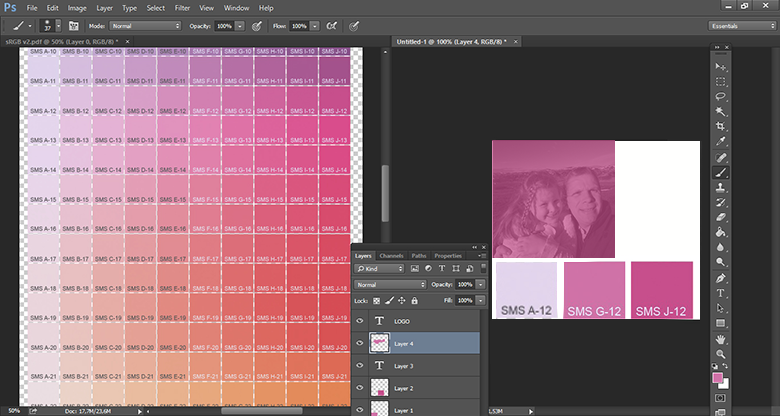This screenshot has width=780, height=416.
Task: Open the Filter menu
Action: point(181,7)
